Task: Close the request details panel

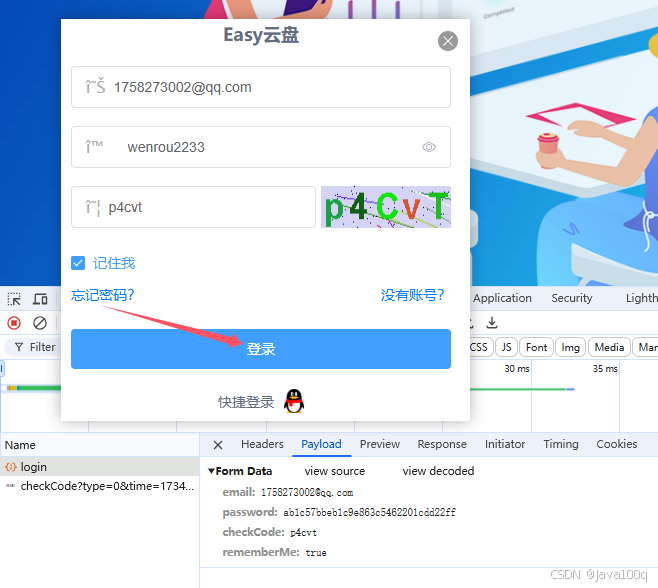Action: pyautogui.click(x=218, y=445)
